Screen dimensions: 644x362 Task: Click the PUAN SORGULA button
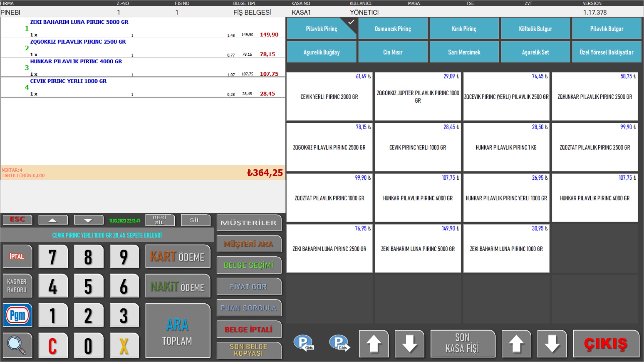click(x=249, y=308)
